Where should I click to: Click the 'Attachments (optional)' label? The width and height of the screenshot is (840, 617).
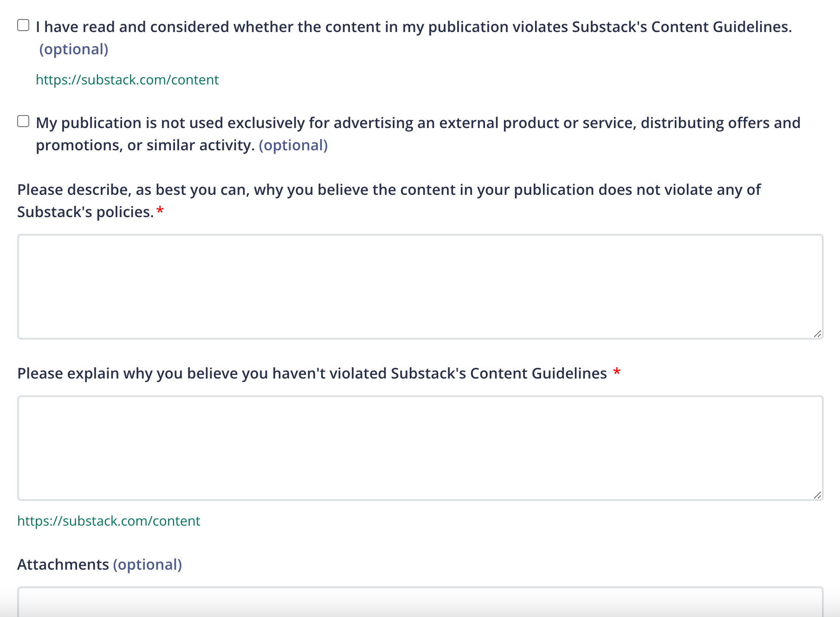point(99,565)
